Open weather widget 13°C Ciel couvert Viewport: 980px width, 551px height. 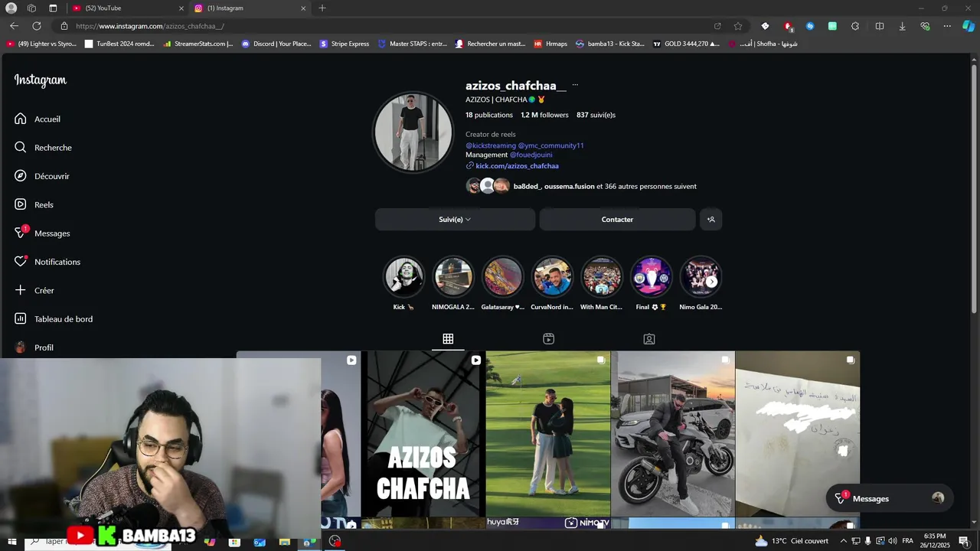pos(792,541)
